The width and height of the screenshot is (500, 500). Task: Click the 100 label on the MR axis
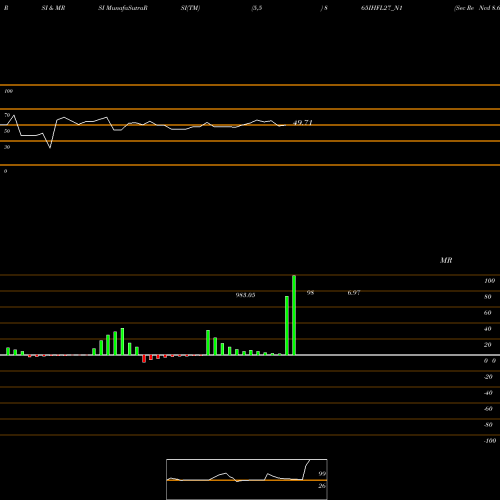pos(489,281)
